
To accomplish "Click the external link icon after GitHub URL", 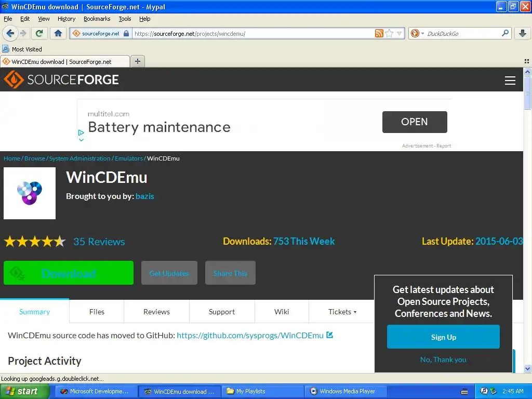I will click(x=330, y=335).
